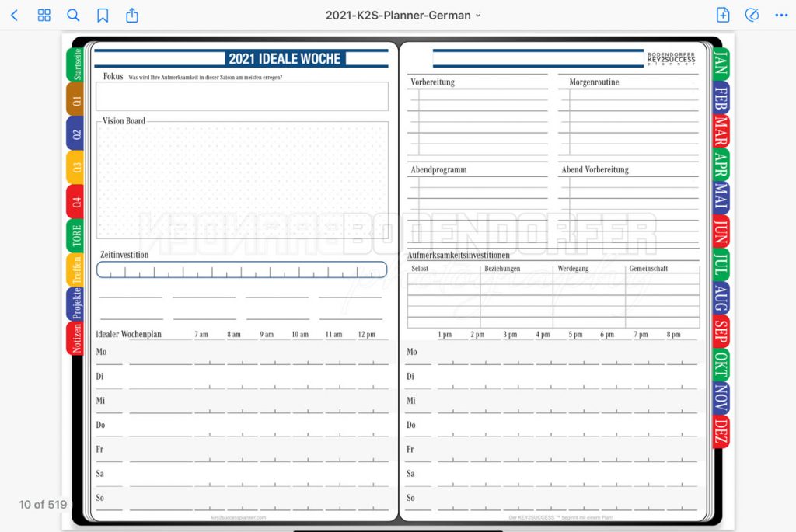Open the Q1 side tab
796x532 pixels.
pyautogui.click(x=75, y=100)
